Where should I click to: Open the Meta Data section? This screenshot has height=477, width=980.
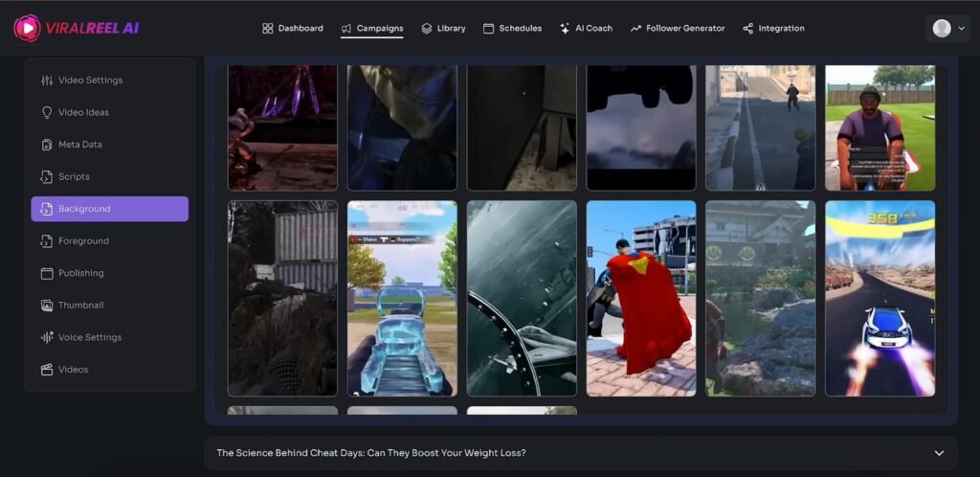(109, 145)
